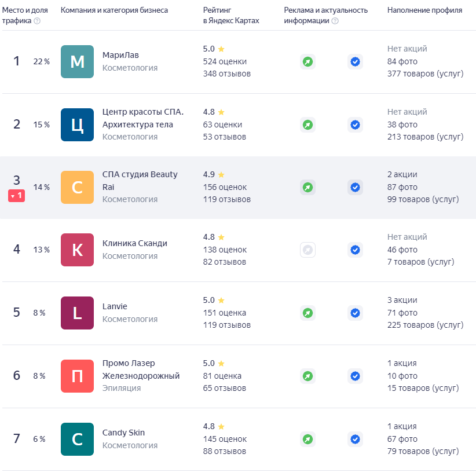Viewport: 476px width, 476px height.
Task: Click verified badge for Промо Лазер Железнодорожный
Action: [x=355, y=376]
